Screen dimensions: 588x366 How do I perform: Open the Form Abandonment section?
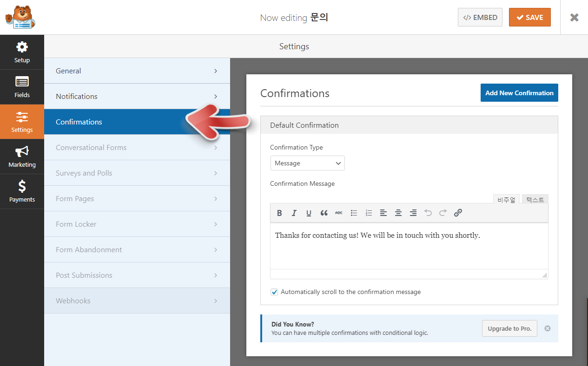click(137, 249)
